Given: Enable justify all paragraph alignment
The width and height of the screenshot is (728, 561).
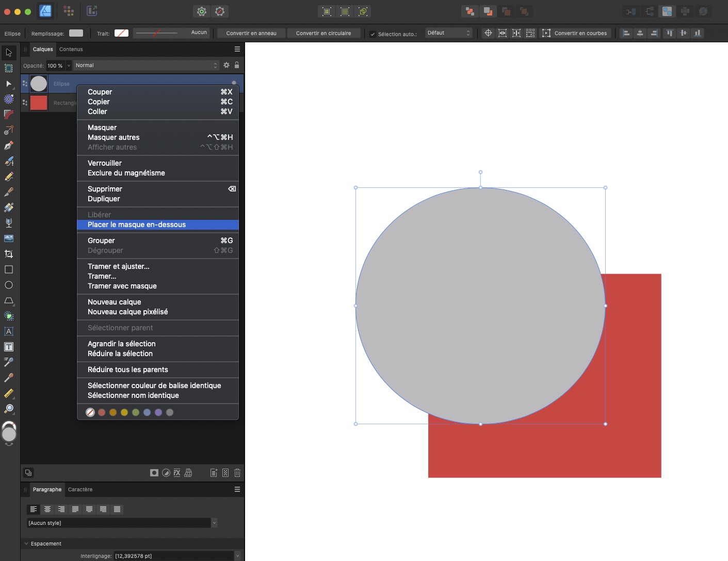Looking at the screenshot, I should click(x=117, y=509).
